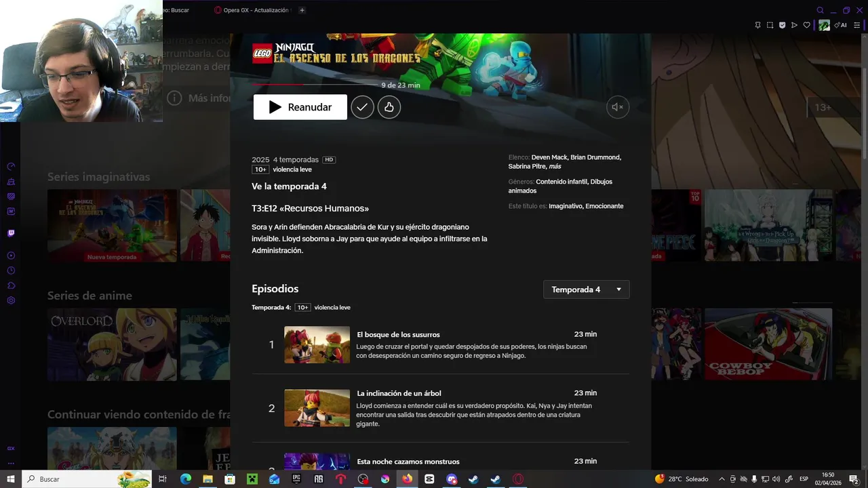Open the profile avatar in toolbar
The width and height of the screenshot is (868, 488).
click(x=824, y=25)
